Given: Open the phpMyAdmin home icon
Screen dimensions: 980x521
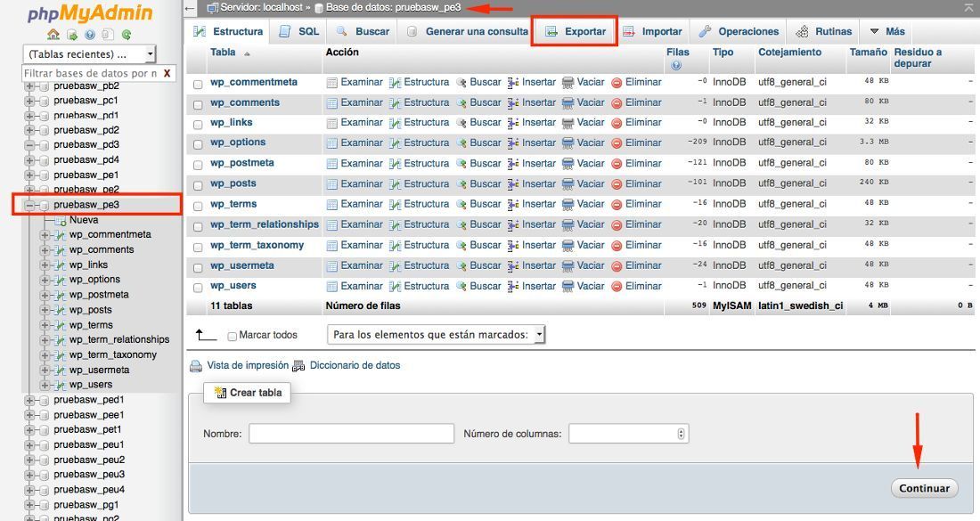Looking at the screenshot, I should tap(53, 37).
